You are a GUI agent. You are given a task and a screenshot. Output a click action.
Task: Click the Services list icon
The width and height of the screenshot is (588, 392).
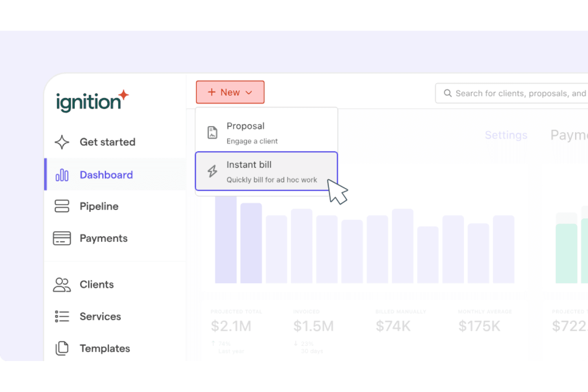[62, 317]
